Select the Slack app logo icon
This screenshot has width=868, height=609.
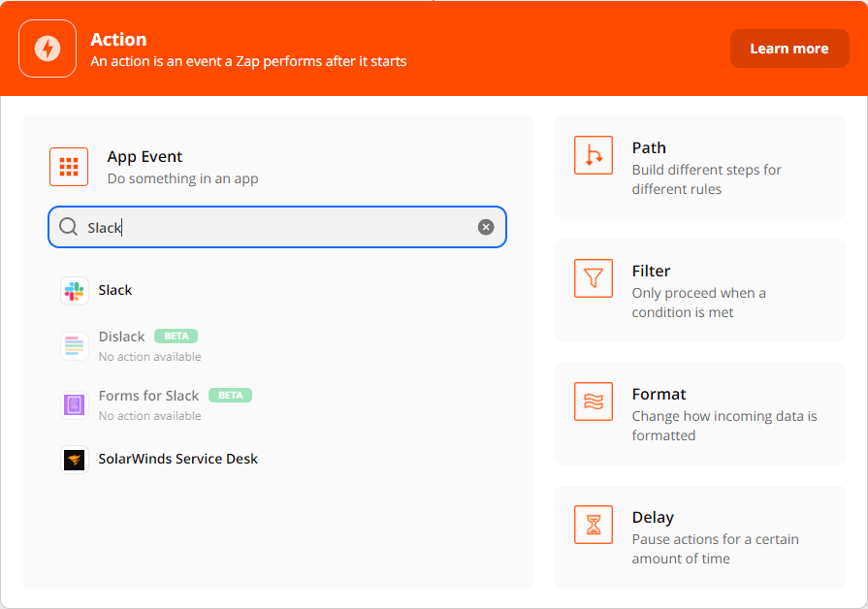75,291
